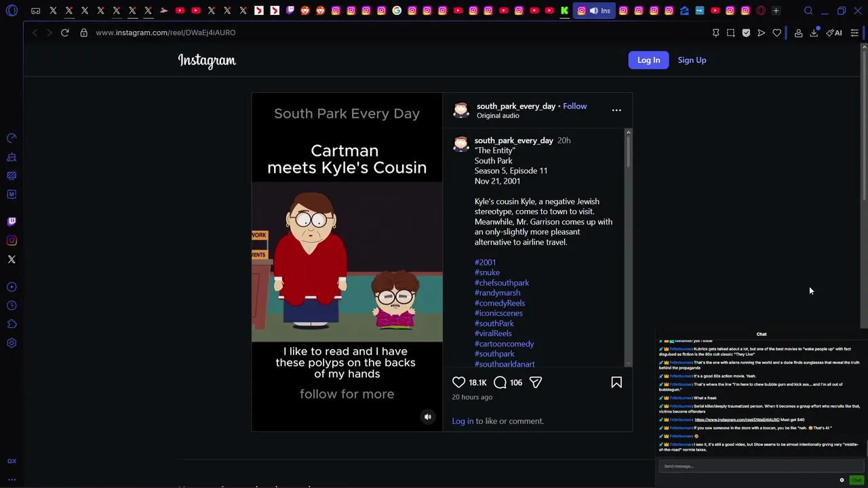Open the Instagram sidebar panel

(x=12, y=241)
